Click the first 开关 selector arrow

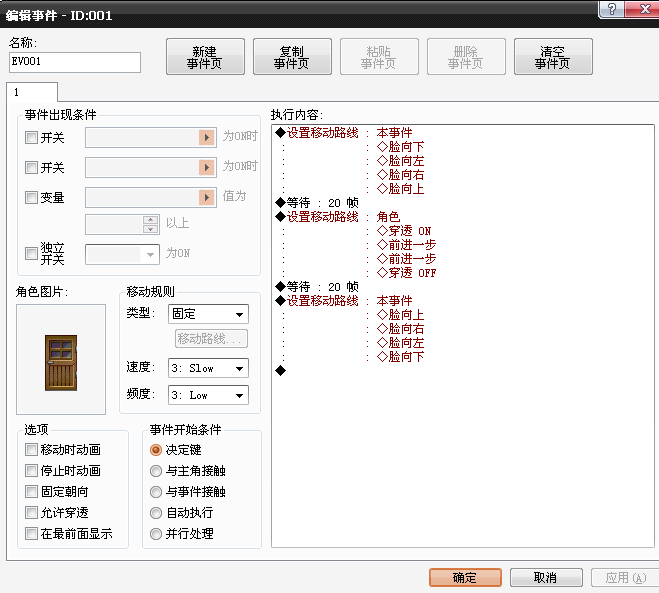coord(206,137)
